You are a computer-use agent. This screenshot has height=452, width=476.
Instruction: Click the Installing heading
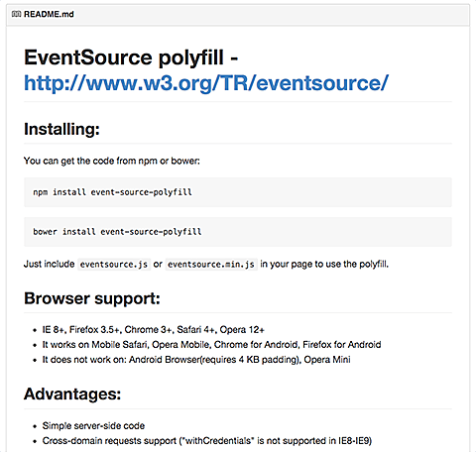[x=61, y=129]
